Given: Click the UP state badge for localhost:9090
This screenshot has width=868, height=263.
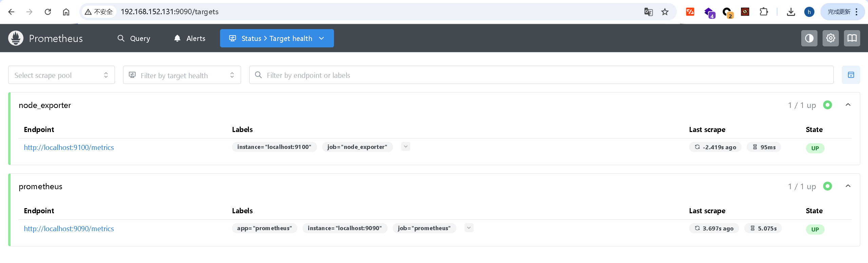Looking at the screenshot, I should click(815, 229).
